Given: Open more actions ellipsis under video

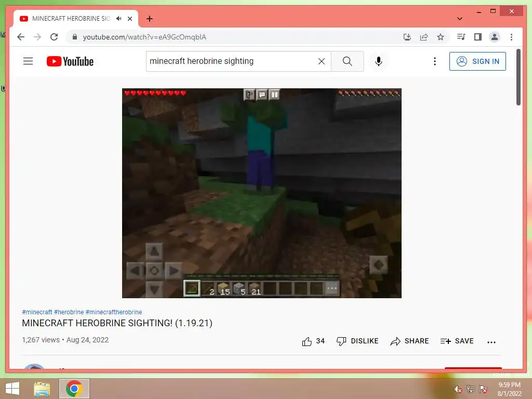Looking at the screenshot, I should [x=491, y=342].
